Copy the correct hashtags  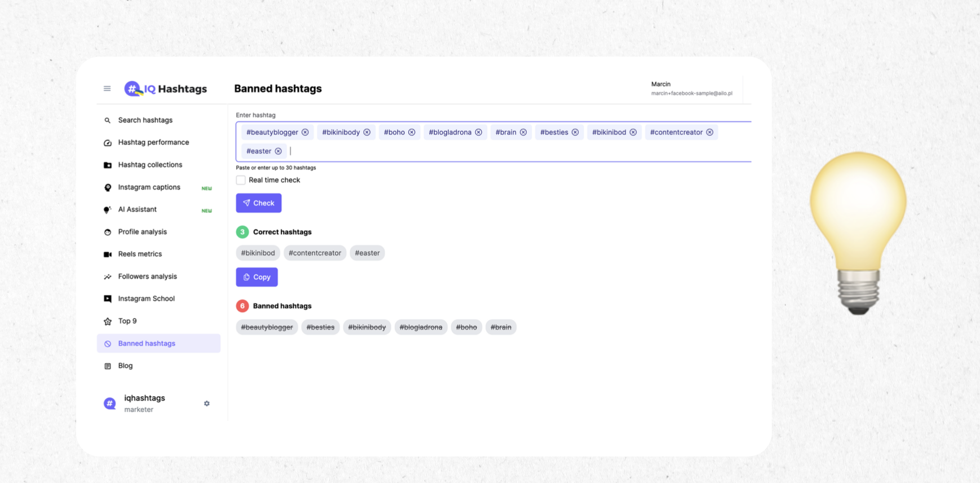(x=257, y=277)
